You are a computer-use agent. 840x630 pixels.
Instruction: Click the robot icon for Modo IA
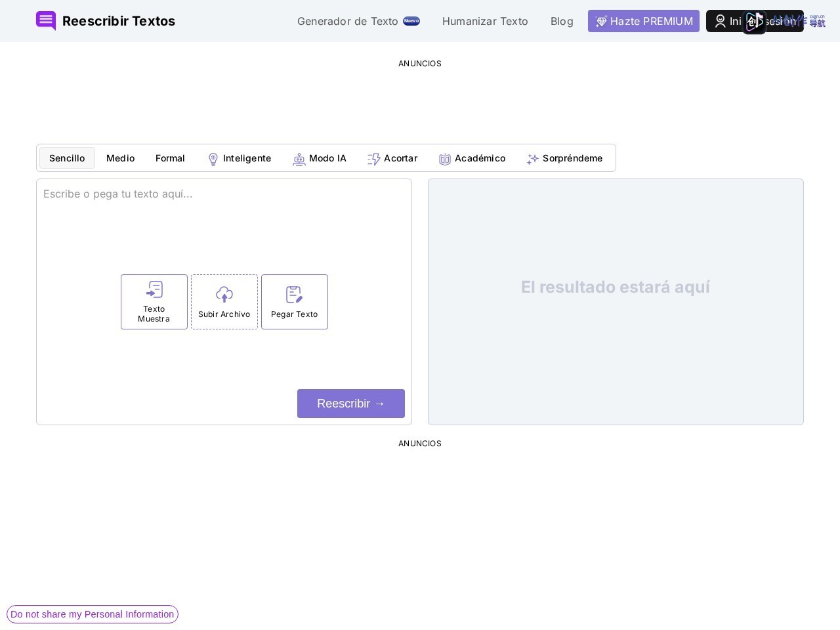[x=299, y=159]
